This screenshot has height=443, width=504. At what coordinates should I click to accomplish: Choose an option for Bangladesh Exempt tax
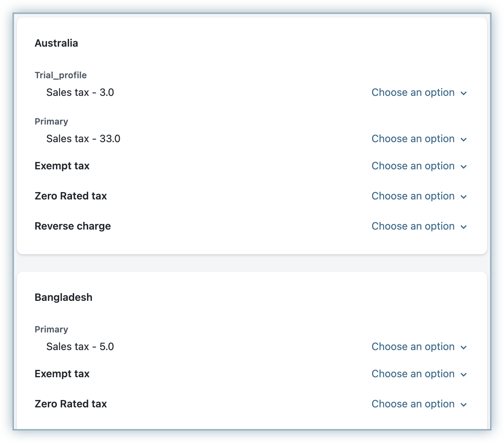pyautogui.click(x=419, y=374)
